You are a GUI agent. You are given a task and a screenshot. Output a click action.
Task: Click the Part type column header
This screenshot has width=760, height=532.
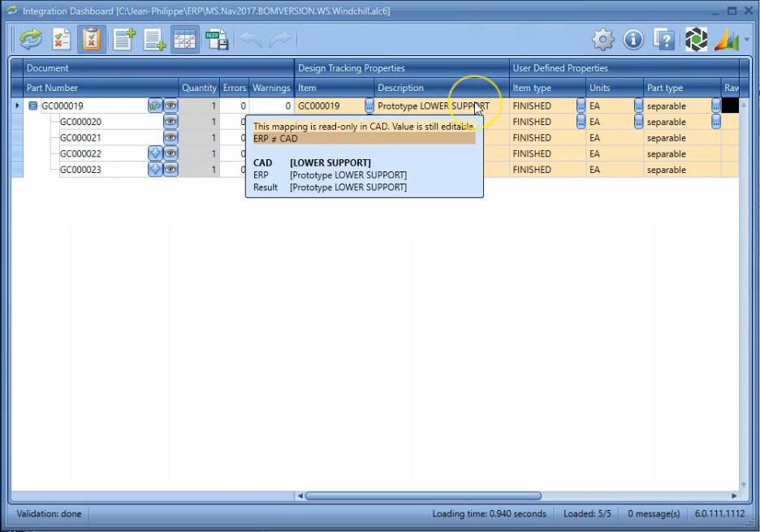click(682, 88)
